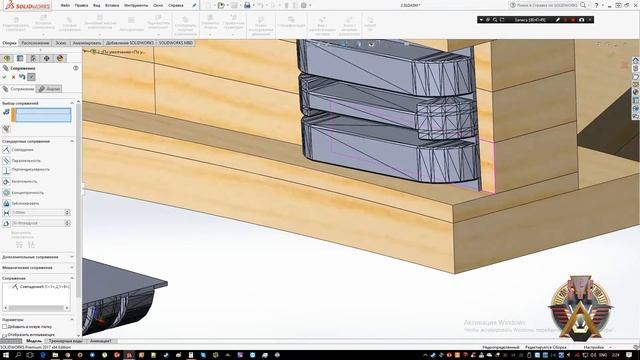Click the mate selection entities box
640x360 pixels.
coord(41,115)
